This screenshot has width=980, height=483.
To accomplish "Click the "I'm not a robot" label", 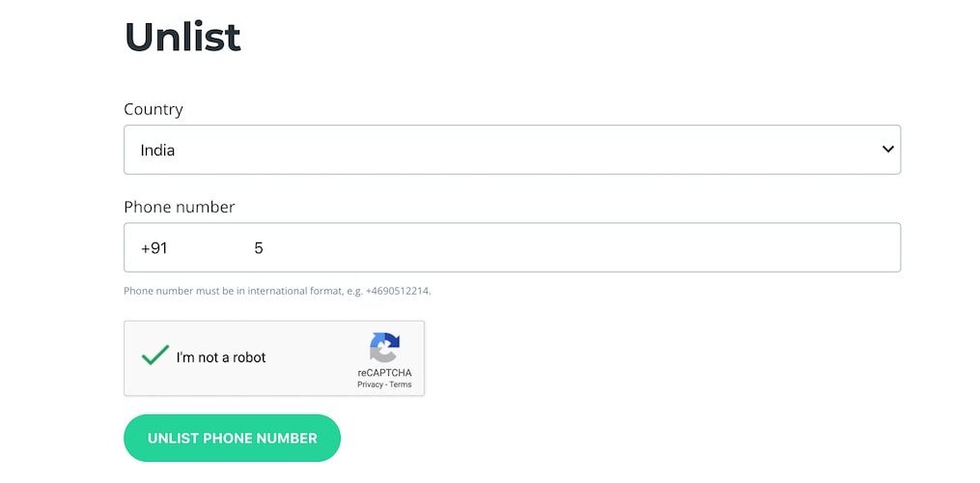I will 221,357.
